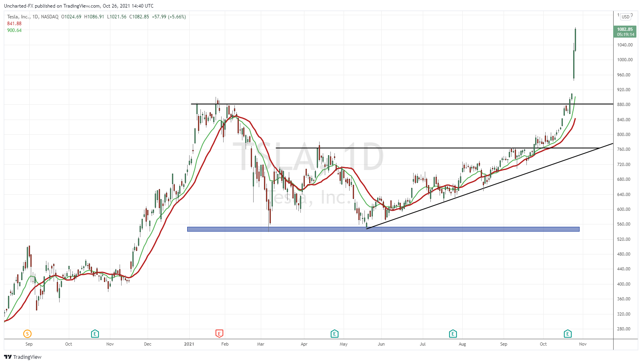Click the +57.99 (+5.66%) change value

pyautogui.click(x=169, y=17)
